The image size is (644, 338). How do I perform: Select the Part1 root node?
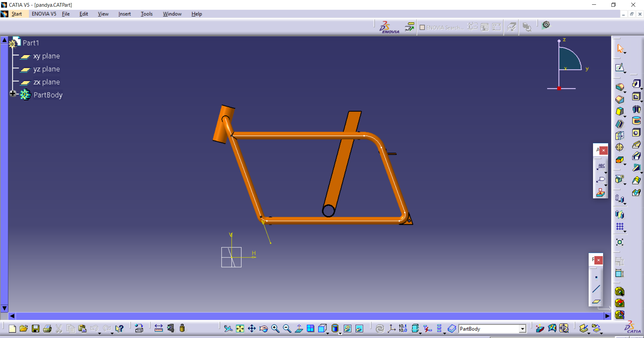click(x=31, y=43)
